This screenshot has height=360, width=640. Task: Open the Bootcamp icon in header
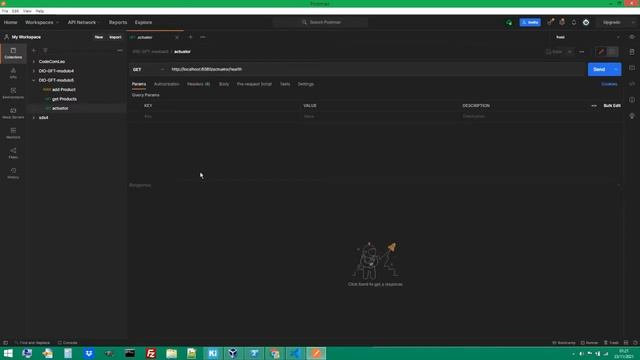pos(562,22)
